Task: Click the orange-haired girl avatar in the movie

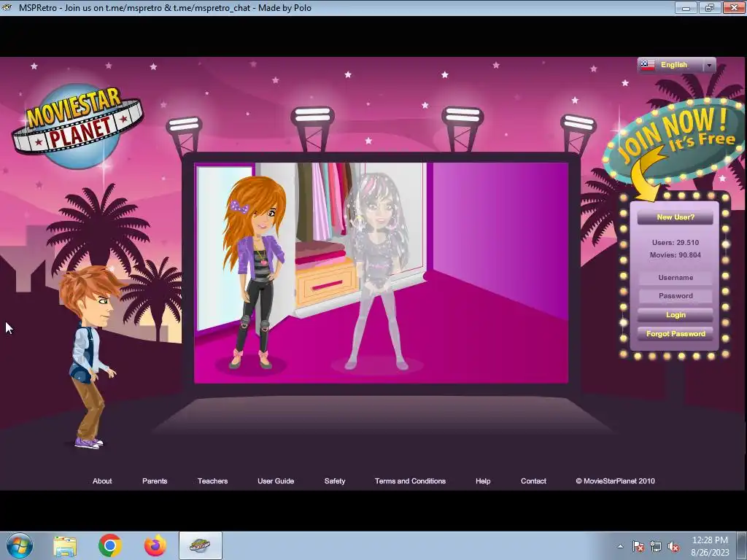Action: pos(253,271)
